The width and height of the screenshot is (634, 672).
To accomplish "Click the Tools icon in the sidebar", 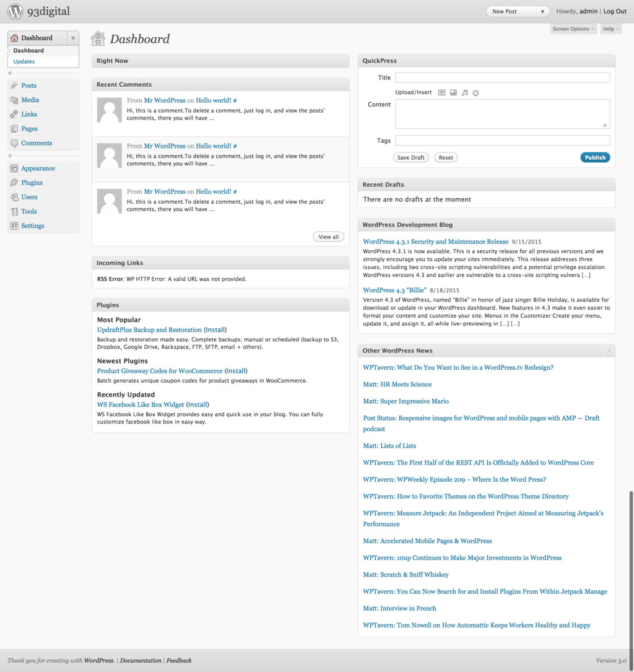I will point(14,211).
